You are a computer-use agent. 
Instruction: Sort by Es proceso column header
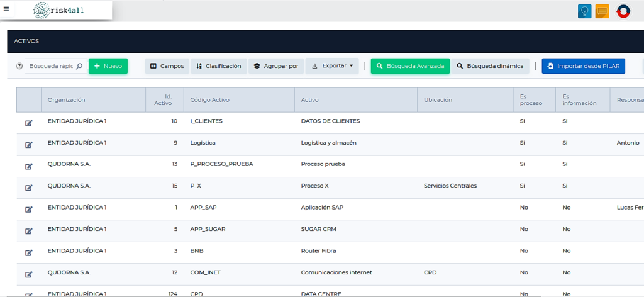click(535, 100)
